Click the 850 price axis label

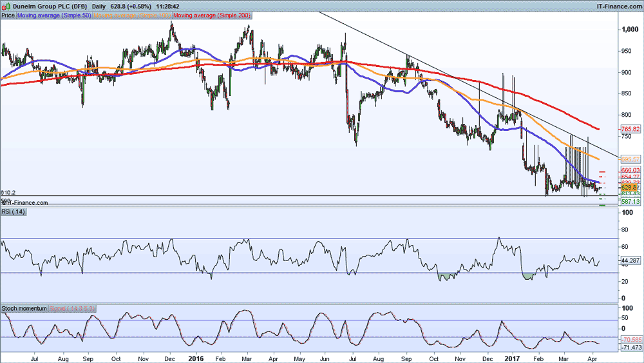click(x=627, y=93)
